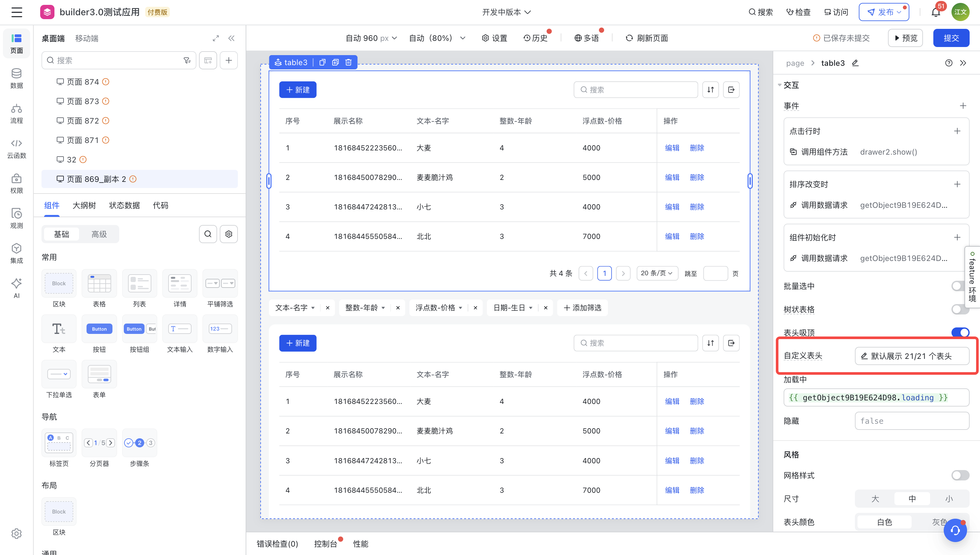Open the customer support chat bubble
The image size is (980, 555).
pos(955,530)
